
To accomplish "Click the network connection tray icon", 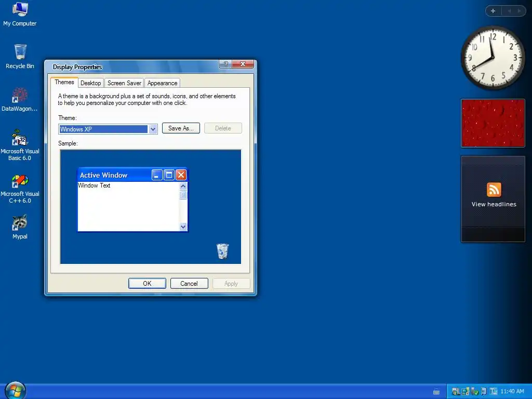I will (465, 391).
